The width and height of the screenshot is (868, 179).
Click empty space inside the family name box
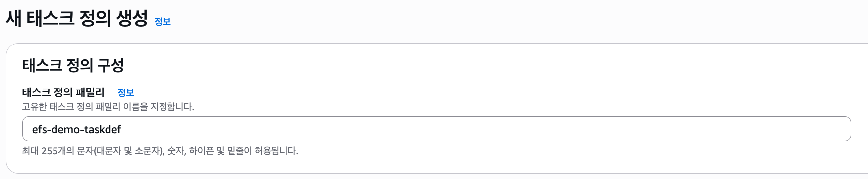486,129
